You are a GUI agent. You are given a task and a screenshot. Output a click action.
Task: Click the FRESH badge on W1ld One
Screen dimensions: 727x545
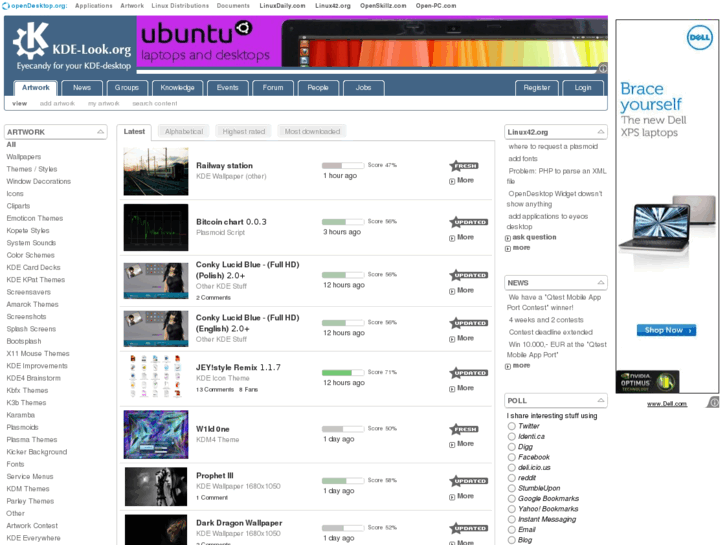[464, 430]
